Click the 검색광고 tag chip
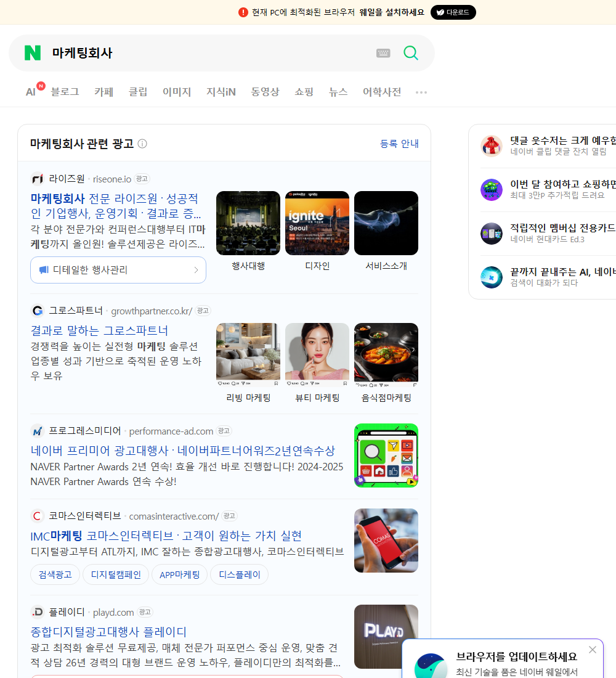This screenshot has width=616, height=678. pos(55,574)
